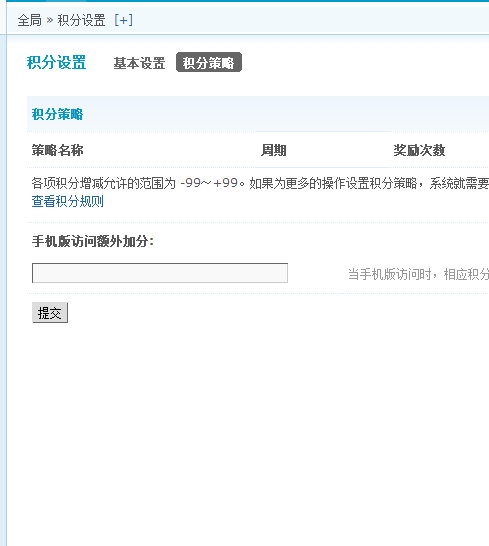The image size is (489, 546).
Task: Click the 奖励次数 column header
Action: 419,150
